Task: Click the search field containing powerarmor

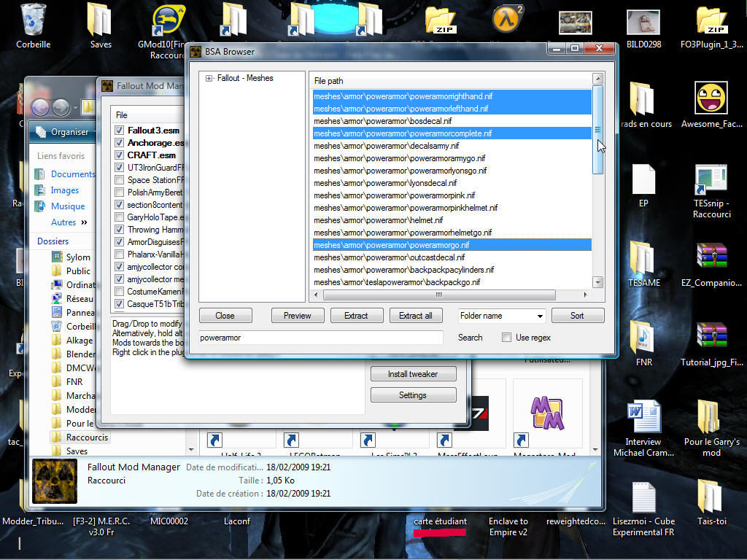Action: tap(321, 338)
